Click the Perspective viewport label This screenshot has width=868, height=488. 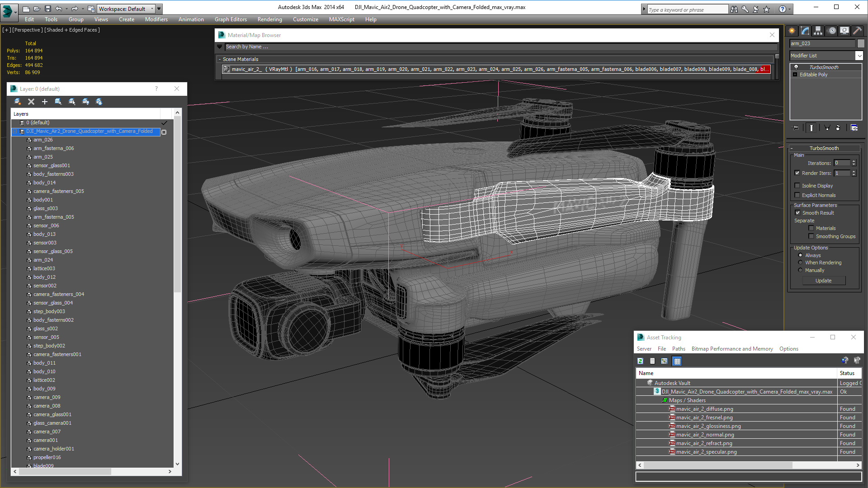(27, 30)
